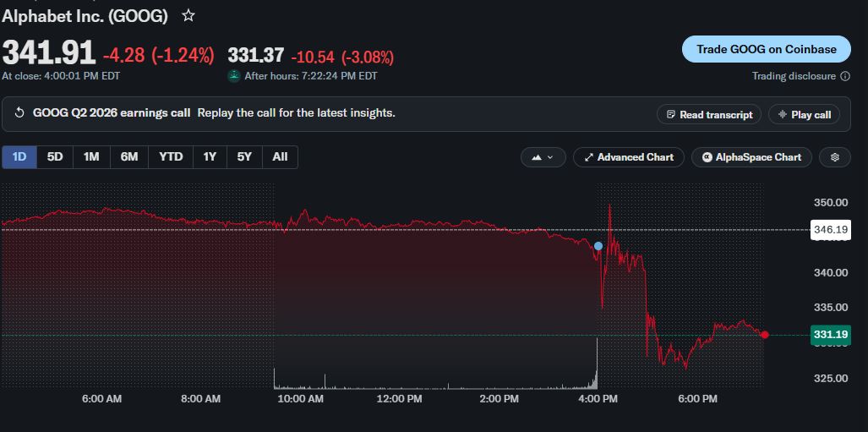Screen dimensions: 868x432
Task: Show the All time range
Action: click(280, 157)
